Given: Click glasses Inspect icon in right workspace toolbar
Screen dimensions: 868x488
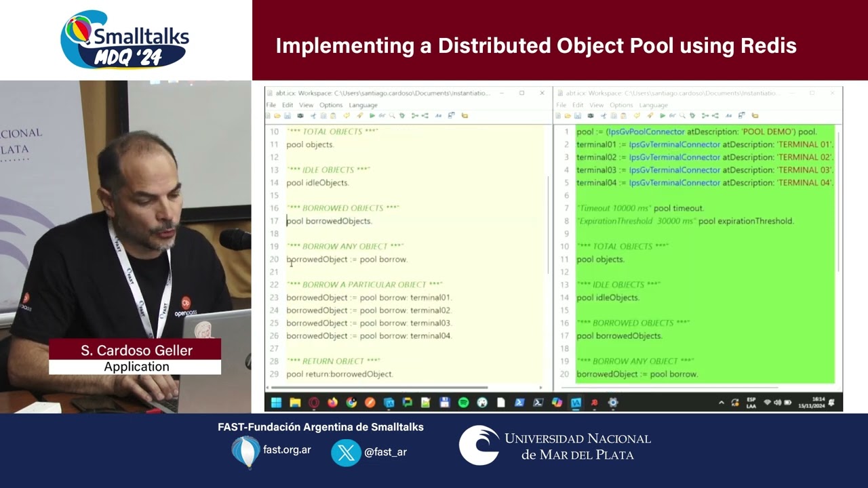Looking at the screenshot, I should 672,116.
